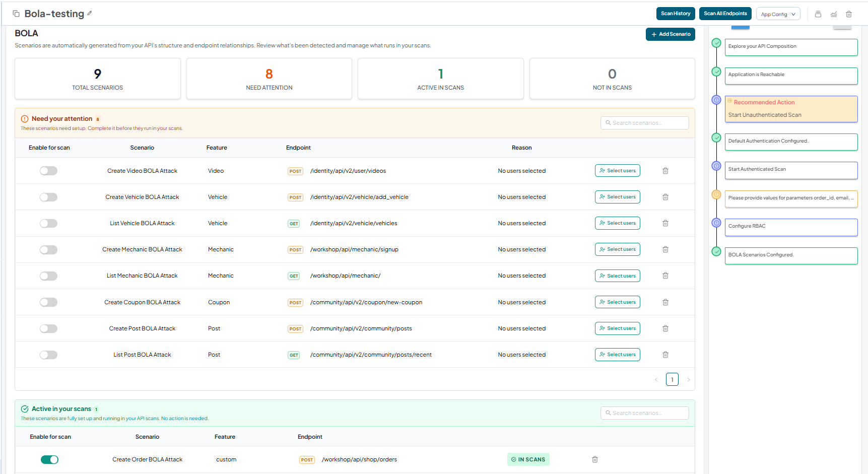Click the pencil icon beside the Bola-testing title

(90, 14)
